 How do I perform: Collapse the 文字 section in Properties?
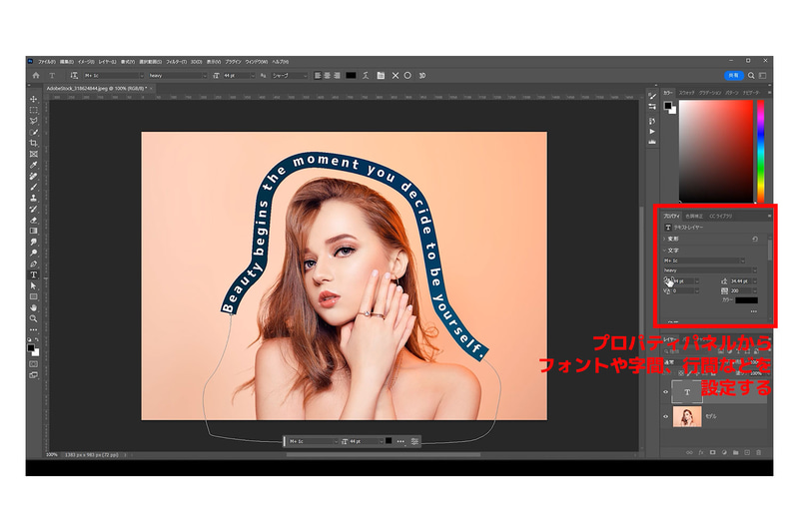click(665, 251)
